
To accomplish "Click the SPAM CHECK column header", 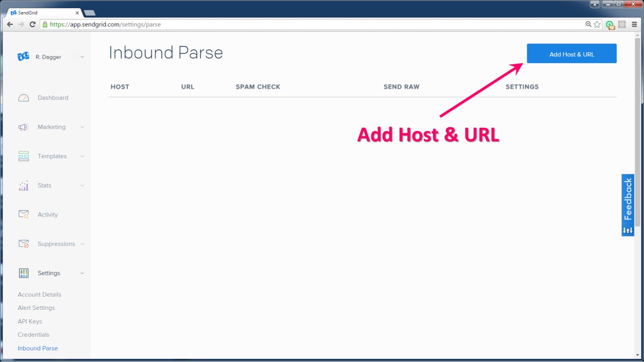I will (x=258, y=86).
